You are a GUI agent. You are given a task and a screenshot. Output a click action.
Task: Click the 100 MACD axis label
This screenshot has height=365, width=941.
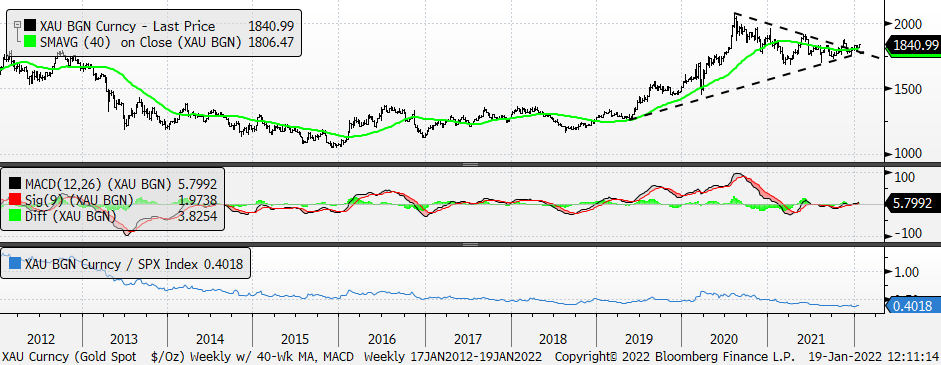904,178
